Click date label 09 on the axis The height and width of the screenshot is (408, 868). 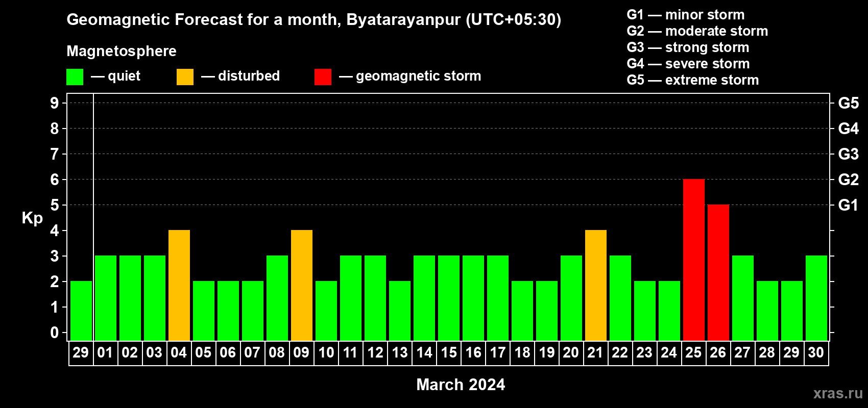pyautogui.click(x=301, y=352)
